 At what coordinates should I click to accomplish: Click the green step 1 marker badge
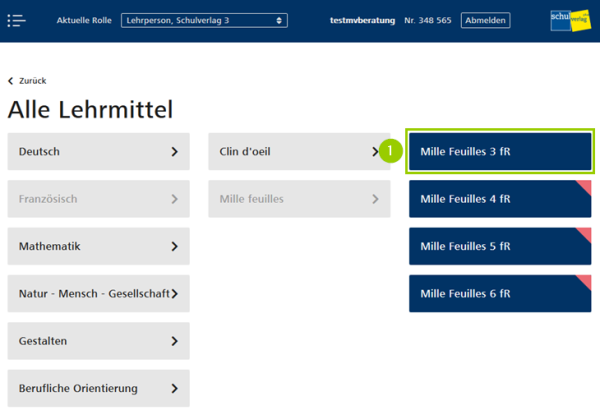coord(391,152)
